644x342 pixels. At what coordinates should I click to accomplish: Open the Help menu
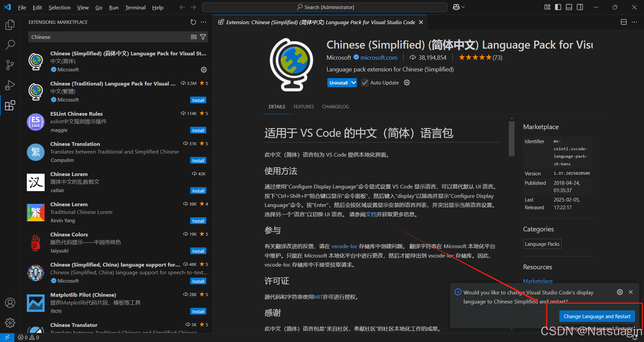pyautogui.click(x=158, y=7)
